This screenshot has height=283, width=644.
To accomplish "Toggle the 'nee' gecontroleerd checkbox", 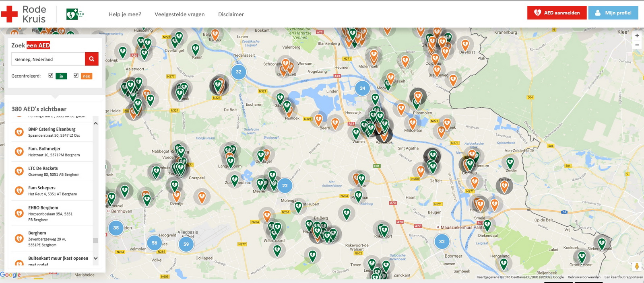I will tap(76, 75).
